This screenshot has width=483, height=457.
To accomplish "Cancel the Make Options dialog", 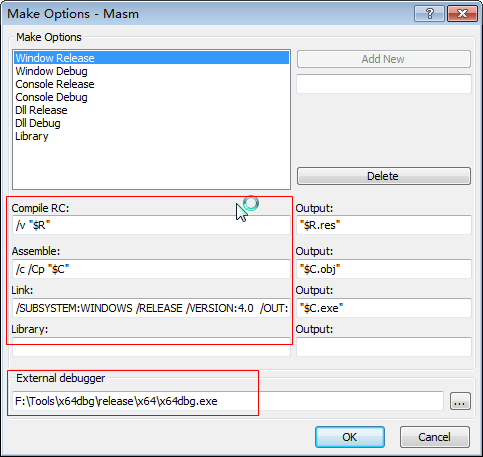I will tap(435, 437).
